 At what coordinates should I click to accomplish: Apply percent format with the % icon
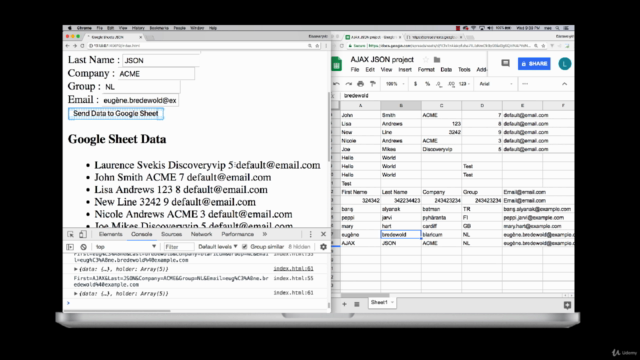pos(427,84)
